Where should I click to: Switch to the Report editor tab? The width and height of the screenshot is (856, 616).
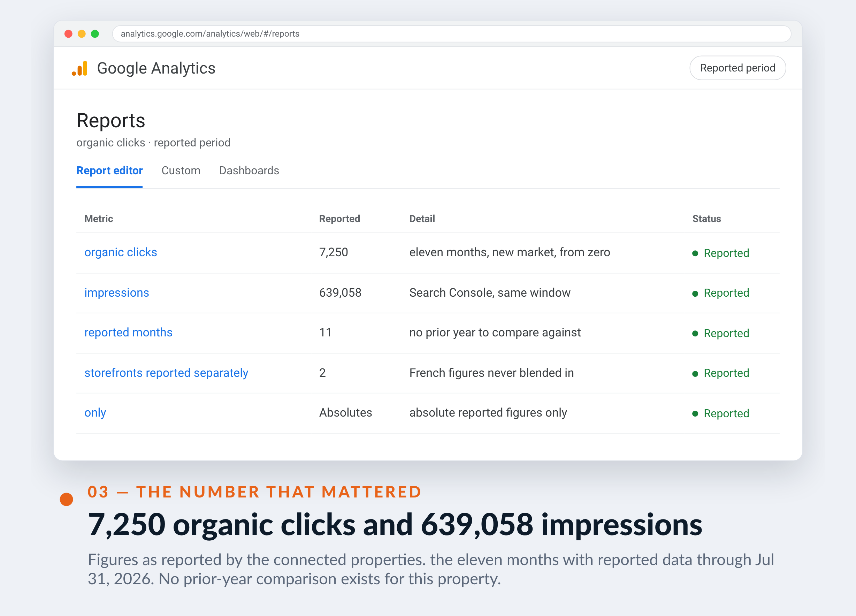tap(109, 170)
